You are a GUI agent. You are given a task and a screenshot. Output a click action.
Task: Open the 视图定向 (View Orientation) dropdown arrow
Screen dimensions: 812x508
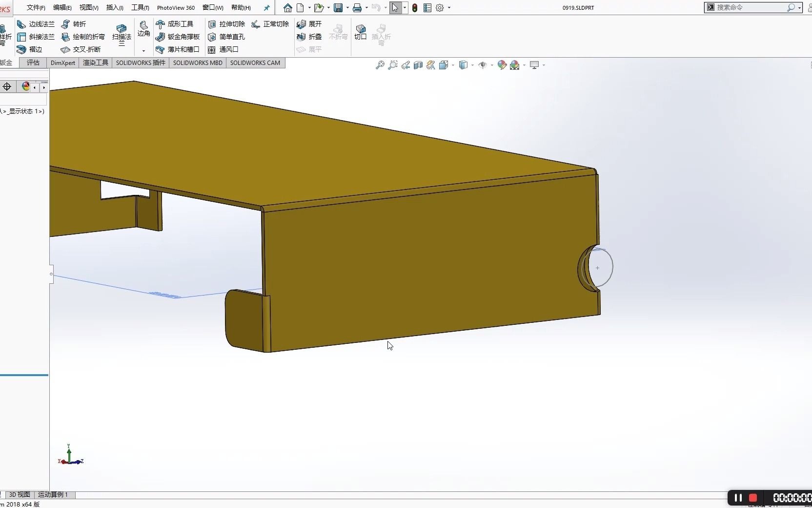click(x=453, y=65)
